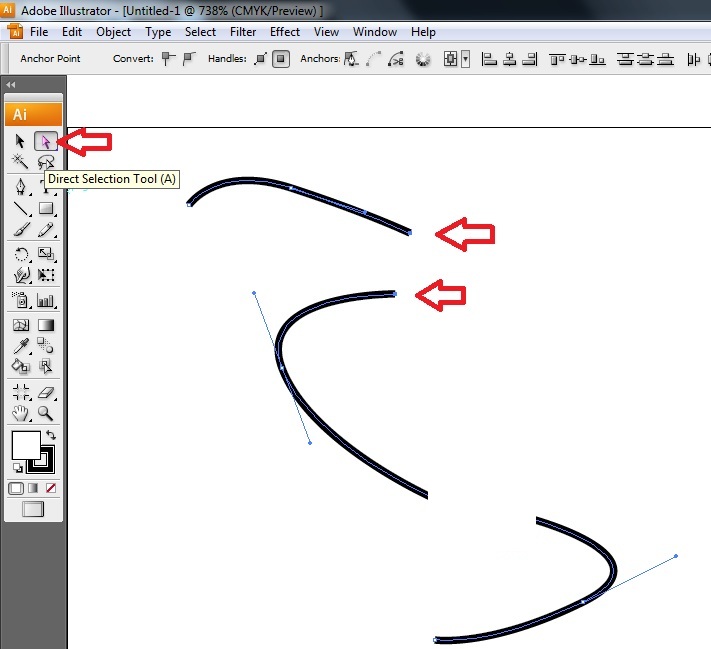Set paint mode to None
Screen dimensions: 711x649
click(x=51, y=488)
